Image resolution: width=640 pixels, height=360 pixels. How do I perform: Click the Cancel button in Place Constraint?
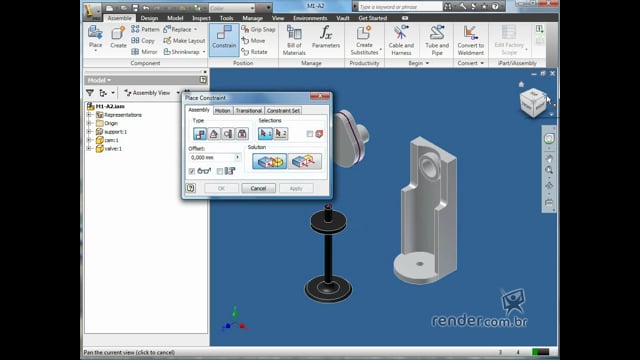(x=258, y=188)
